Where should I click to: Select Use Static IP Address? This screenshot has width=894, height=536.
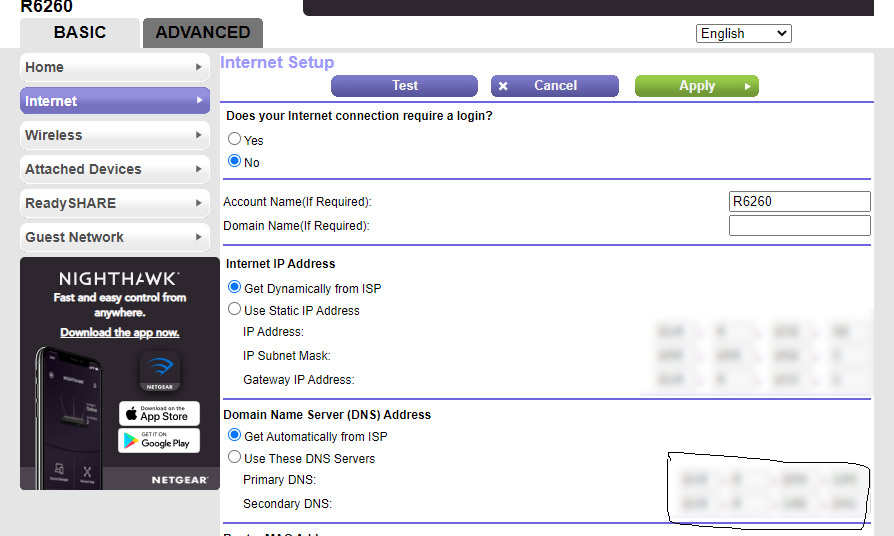coord(234,309)
